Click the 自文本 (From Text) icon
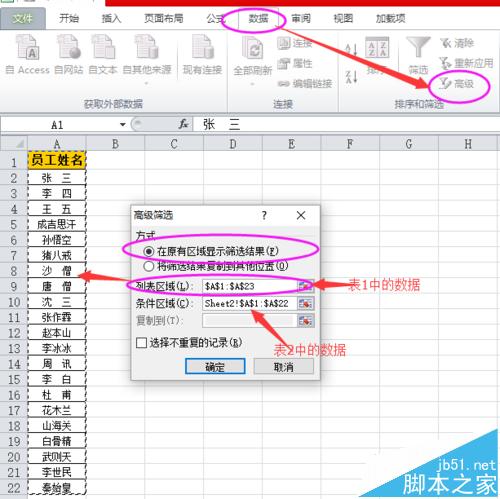Viewport: 500px width, 499px height. [x=103, y=48]
